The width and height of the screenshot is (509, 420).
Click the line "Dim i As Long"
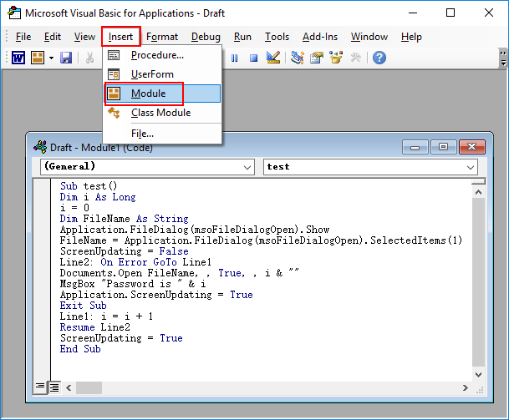(98, 197)
